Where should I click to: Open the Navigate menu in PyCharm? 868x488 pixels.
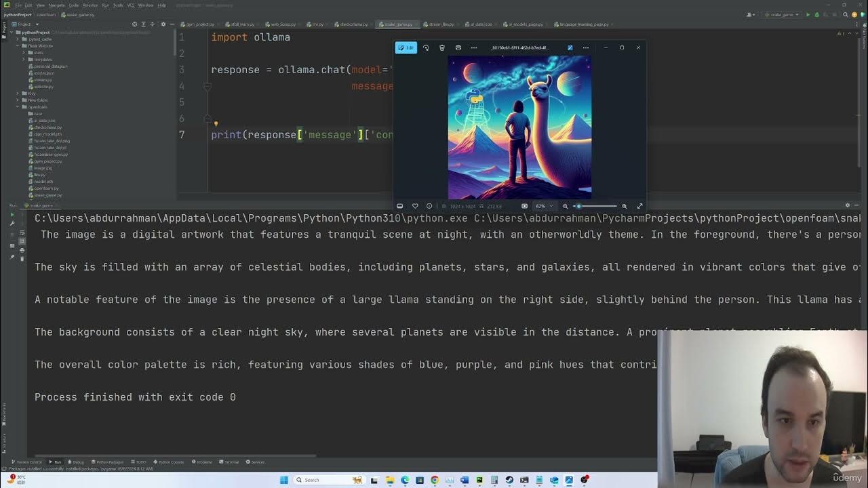57,5
